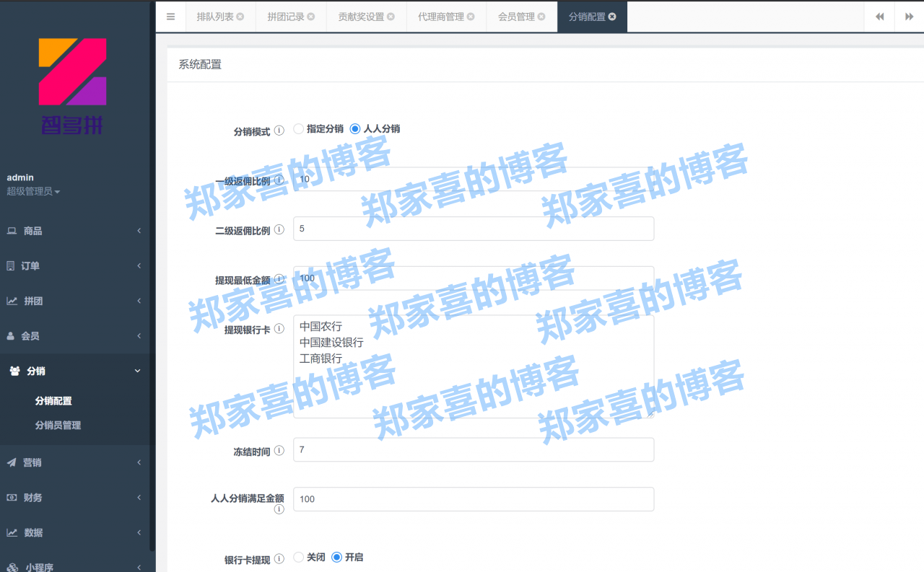Click the textarea resize handle corner
The height and width of the screenshot is (572, 924).
(x=650, y=414)
